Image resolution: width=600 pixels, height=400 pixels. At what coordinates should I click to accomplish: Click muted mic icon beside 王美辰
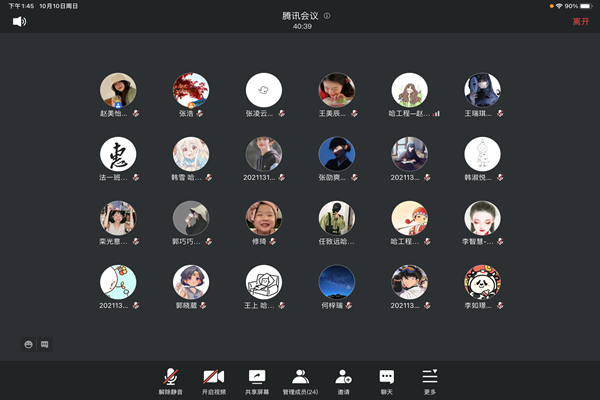(x=353, y=114)
